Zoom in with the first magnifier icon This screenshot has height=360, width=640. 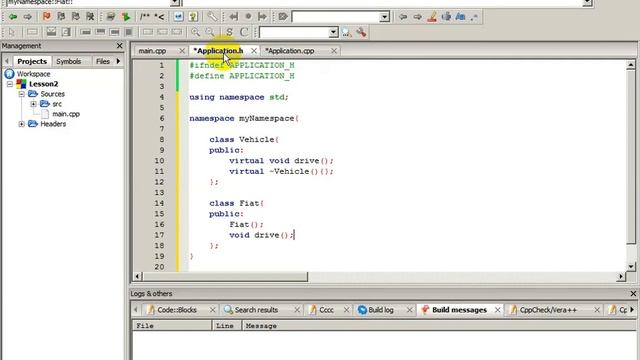(x=196, y=32)
